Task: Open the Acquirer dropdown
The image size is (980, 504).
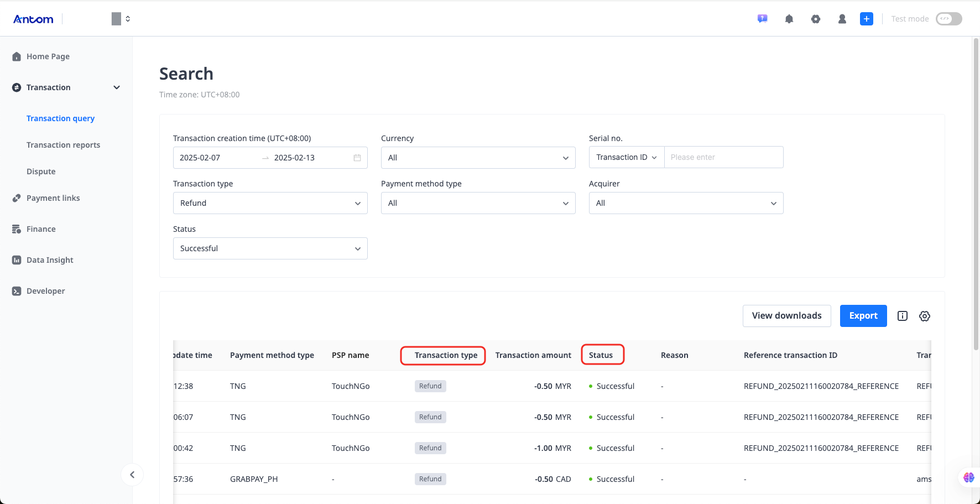Action: [686, 203]
